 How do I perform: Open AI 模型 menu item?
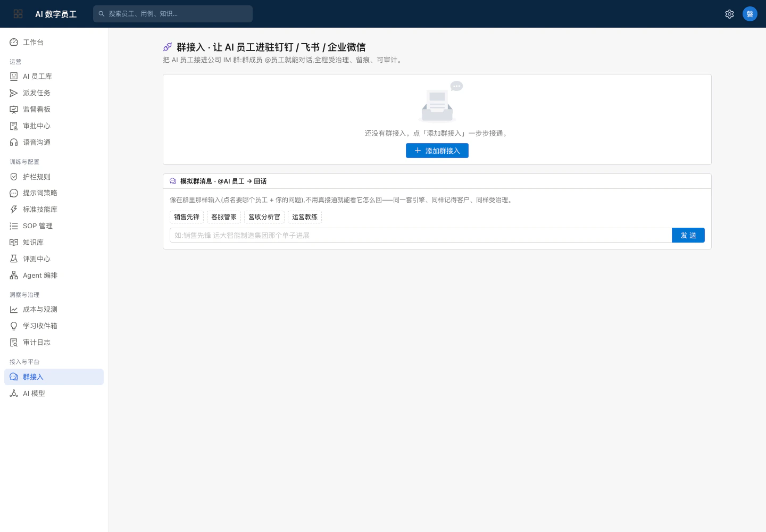click(54, 394)
